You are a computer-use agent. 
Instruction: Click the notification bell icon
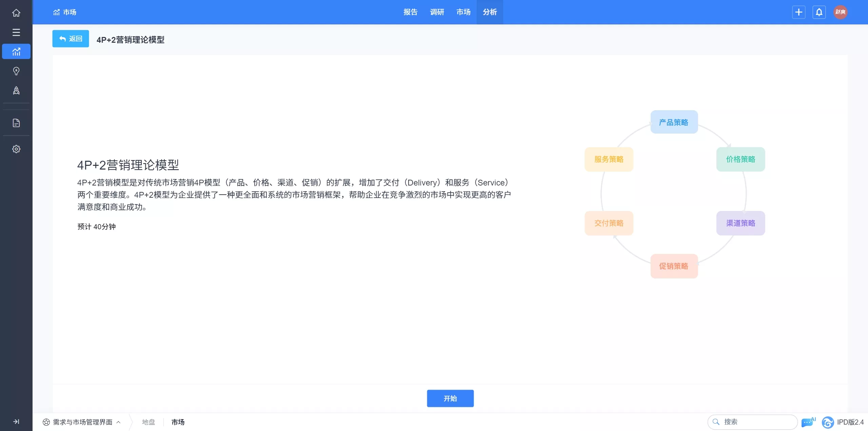pyautogui.click(x=819, y=12)
